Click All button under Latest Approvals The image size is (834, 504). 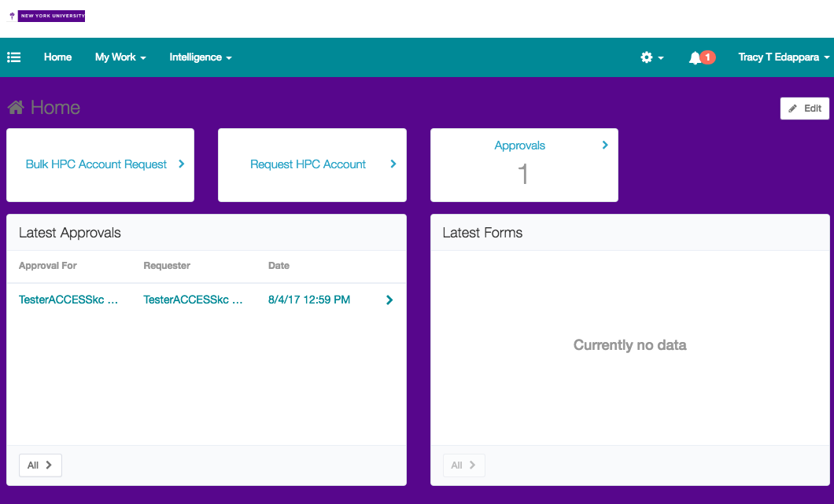[40, 465]
